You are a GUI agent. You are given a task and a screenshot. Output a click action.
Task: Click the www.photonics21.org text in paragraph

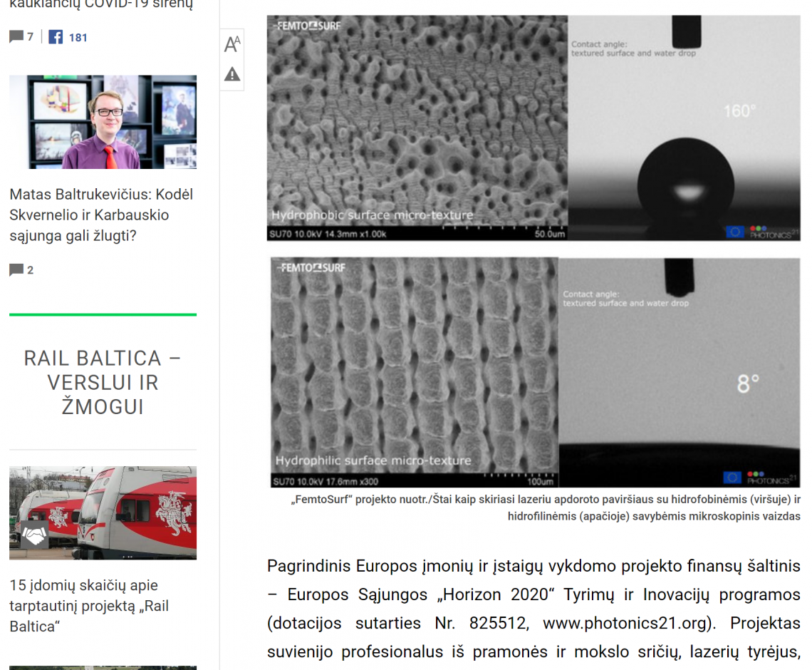click(x=625, y=623)
